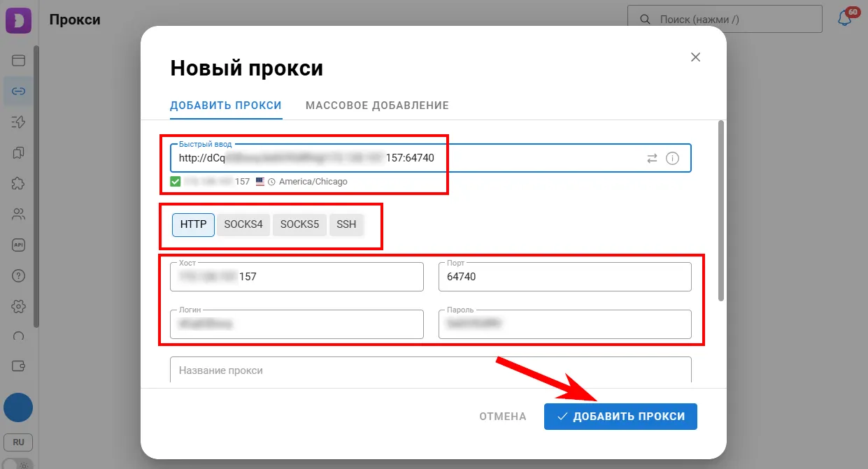The height and width of the screenshot is (469, 868).
Task: Select the SOCKS5 protocol option
Action: tap(299, 224)
